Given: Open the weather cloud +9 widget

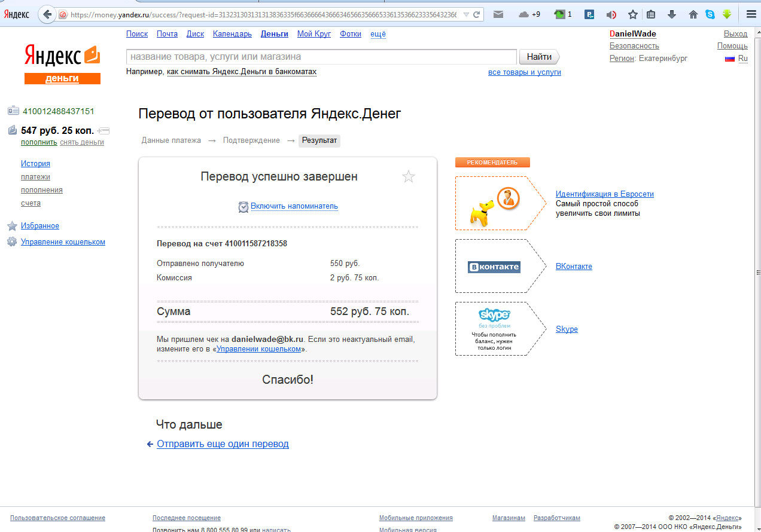Looking at the screenshot, I should tap(529, 14).
